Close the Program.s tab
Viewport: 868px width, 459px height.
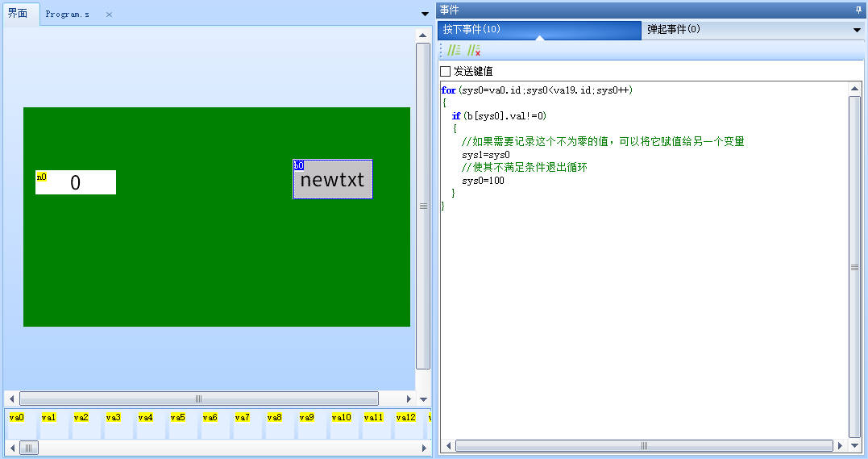pyautogui.click(x=109, y=15)
